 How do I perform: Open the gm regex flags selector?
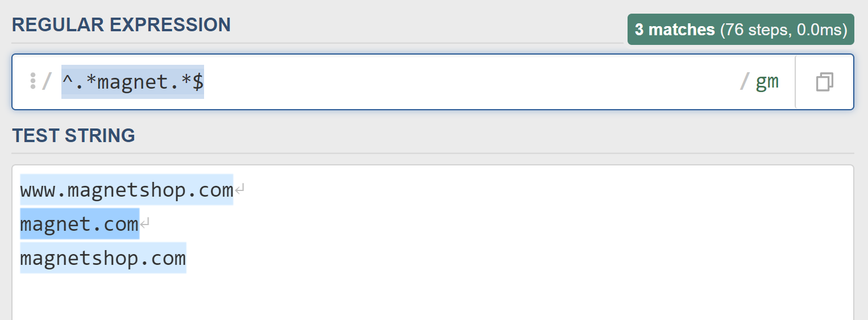767,82
